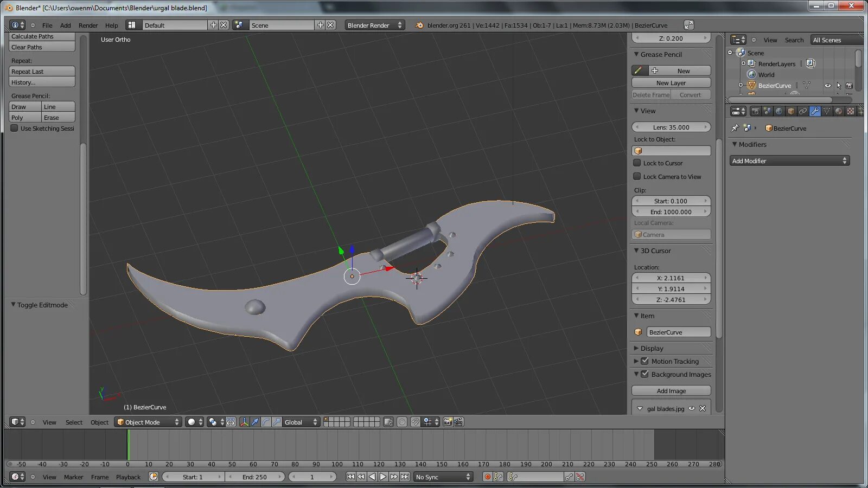Viewport: 868px width, 488px height.
Task: Open the Material properties sphere tab
Action: click(839, 111)
